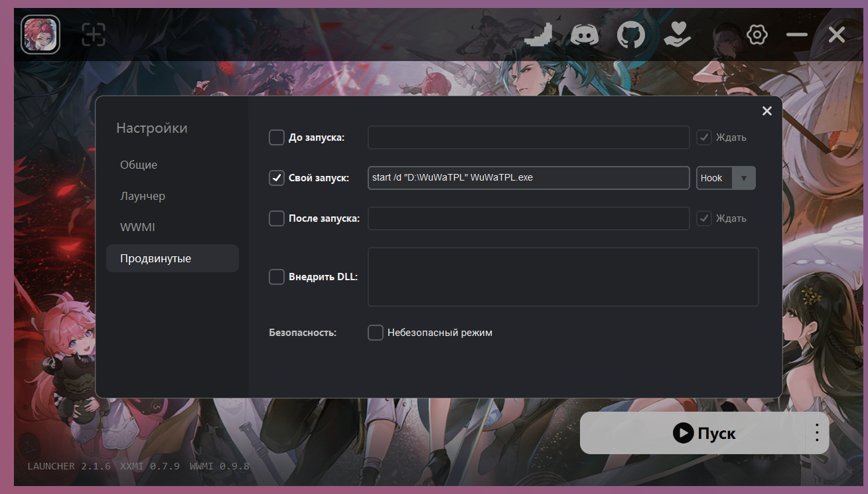Expand launch options via three-dot button beside Пуск
Image resolution: width=868 pixels, height=494 pixels.
coord(817,433)
